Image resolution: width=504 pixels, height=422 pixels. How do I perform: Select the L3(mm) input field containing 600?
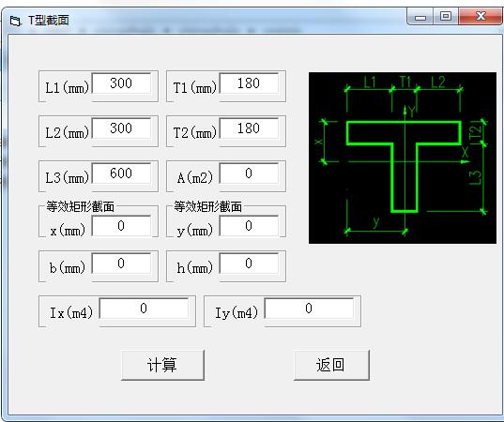pyautogui.click(x=121, y=173)
